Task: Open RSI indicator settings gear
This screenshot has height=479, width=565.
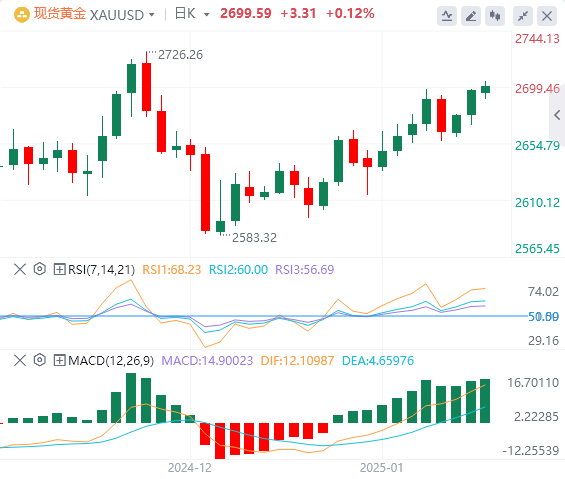Action: [x=40, y=269]
